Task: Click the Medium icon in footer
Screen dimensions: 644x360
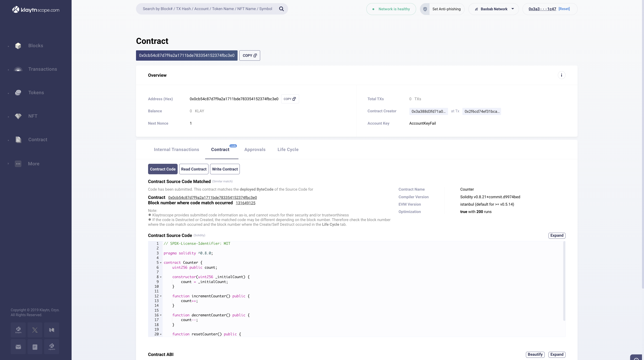Action: pos(51,330)
